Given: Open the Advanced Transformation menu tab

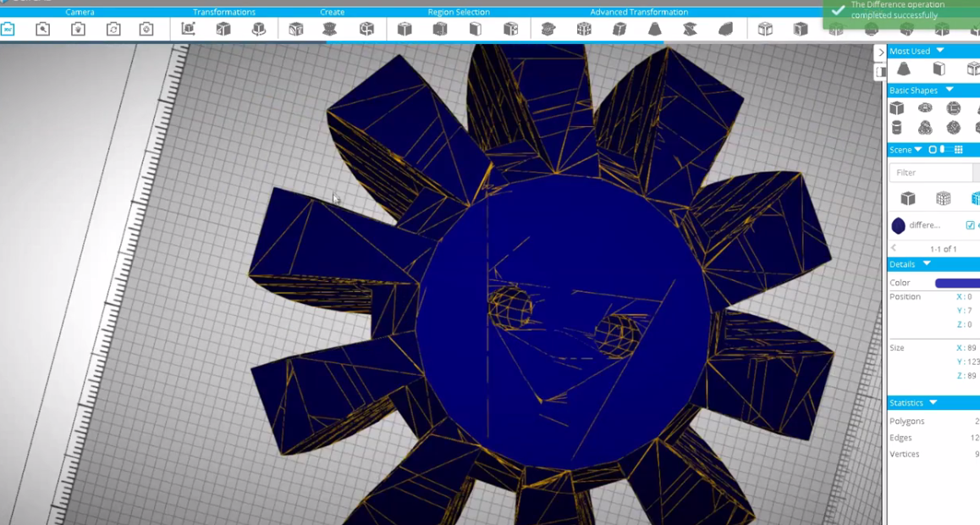Looking at the screenshot, I should [x=639, y=12].
